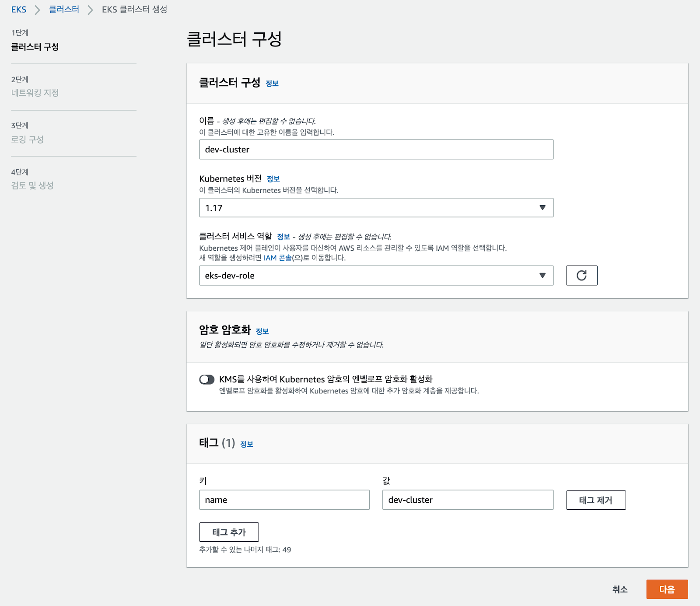Screen dimensions: 700x606
Task: Click the tag value field dev-cluster
Action: coord(468,500)
